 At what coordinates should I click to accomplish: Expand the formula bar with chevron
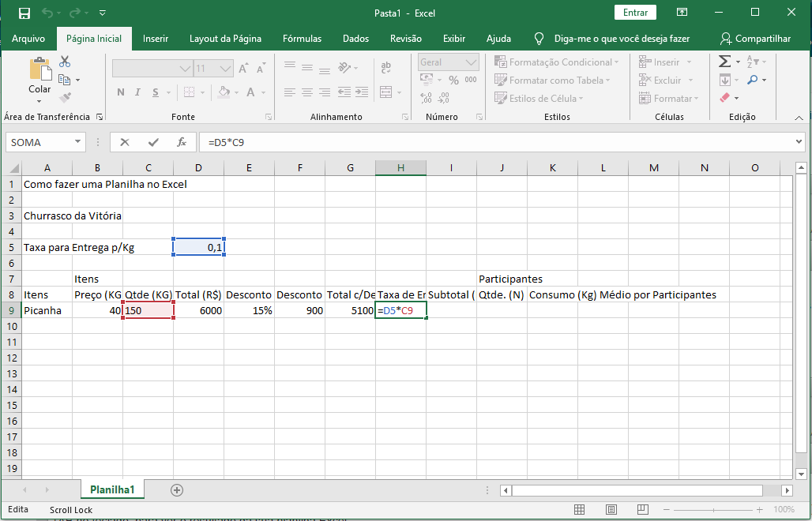[799, 142]
